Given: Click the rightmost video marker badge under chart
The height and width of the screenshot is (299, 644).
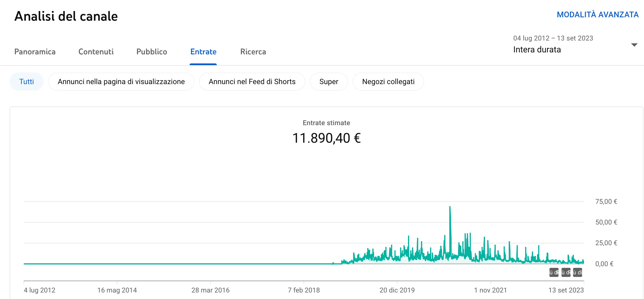Looking at the screenshot, I should point(578,272).
